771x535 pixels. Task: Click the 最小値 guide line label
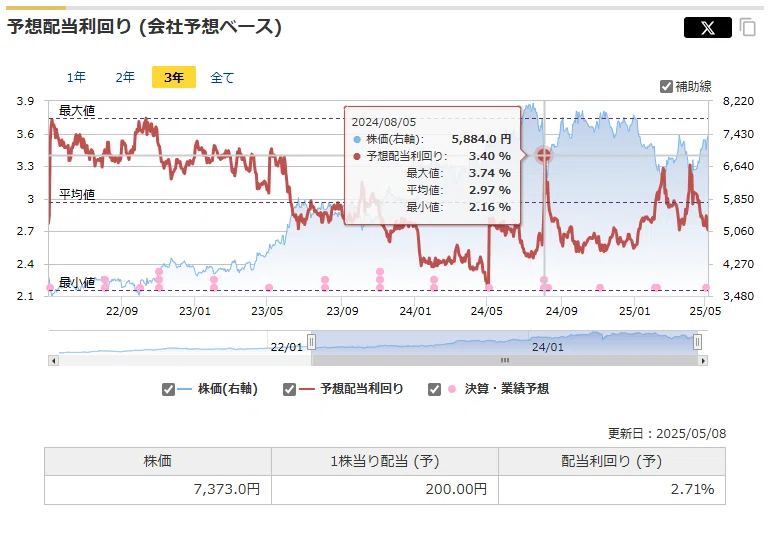77,283
